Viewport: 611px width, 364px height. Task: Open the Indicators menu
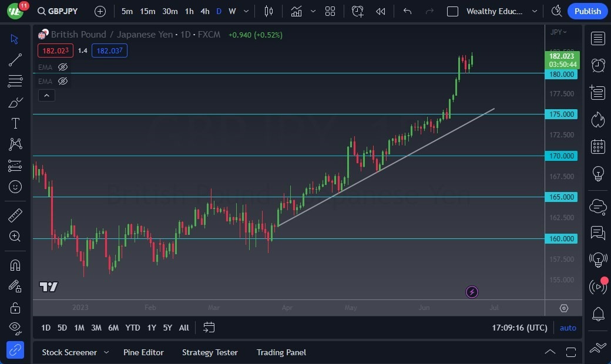pyautogui.click(x=297, y=11)
